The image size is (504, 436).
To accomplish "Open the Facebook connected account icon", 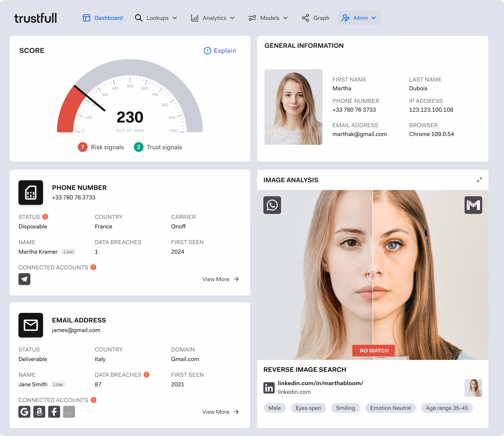I will (54, 412).
